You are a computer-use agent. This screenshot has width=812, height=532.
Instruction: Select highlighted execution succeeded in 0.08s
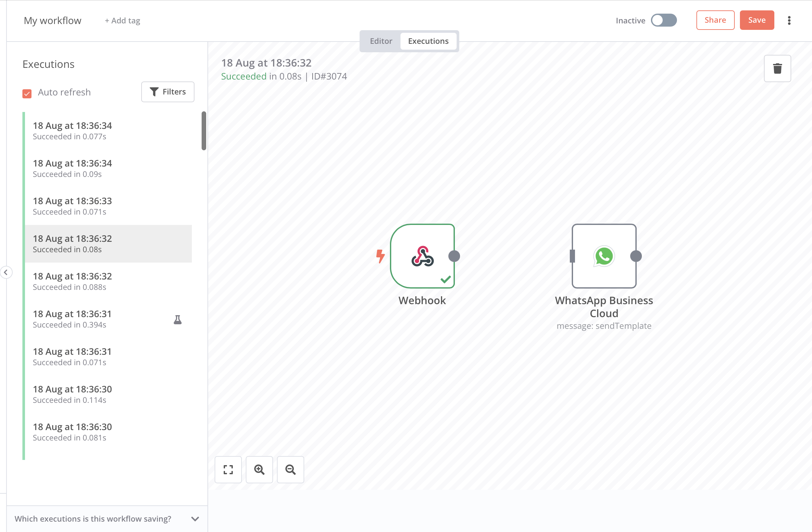(108, 244)
